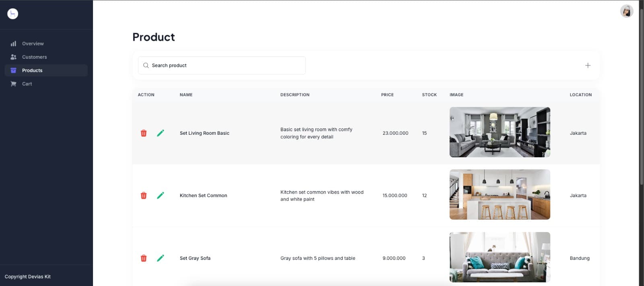
Task: Edit the Set Gray Sofa product
Action: point(160,258)
